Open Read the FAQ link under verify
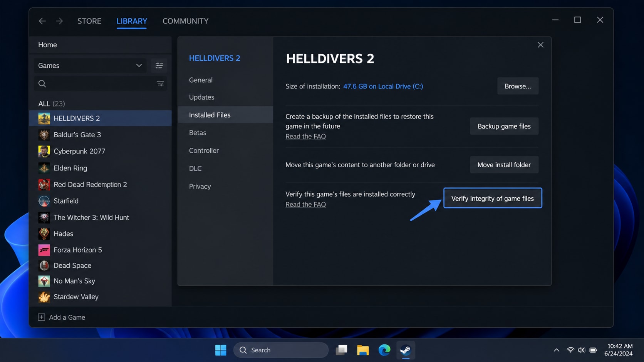The height and width of the screenshot is (362, 644). pos(305,204)
